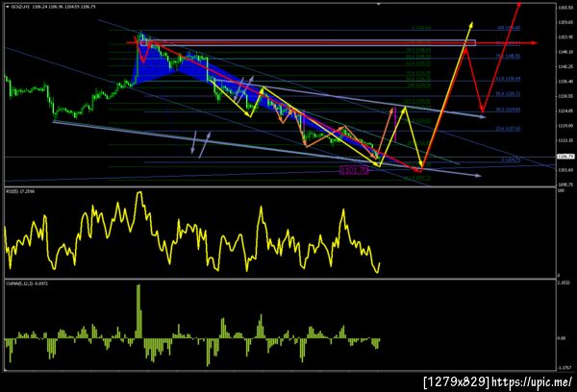
Task: Click the 1142.25 price axis value
Action: [x=565, y=66]
